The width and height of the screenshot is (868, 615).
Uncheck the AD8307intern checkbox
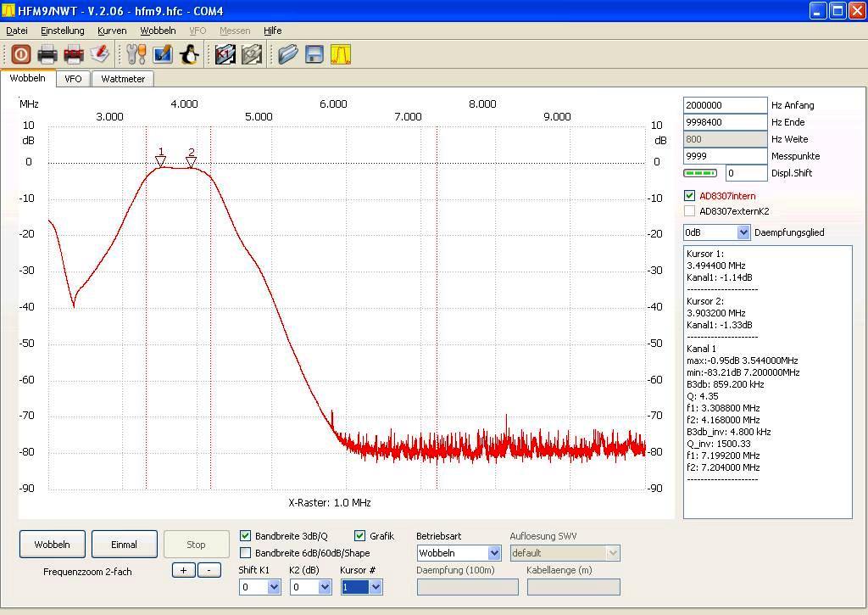[x=689, y=196]
